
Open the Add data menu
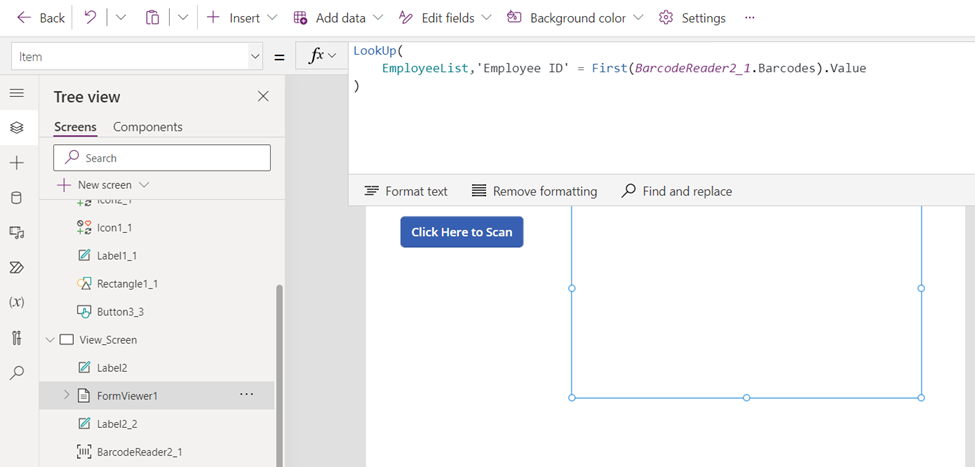338,18
